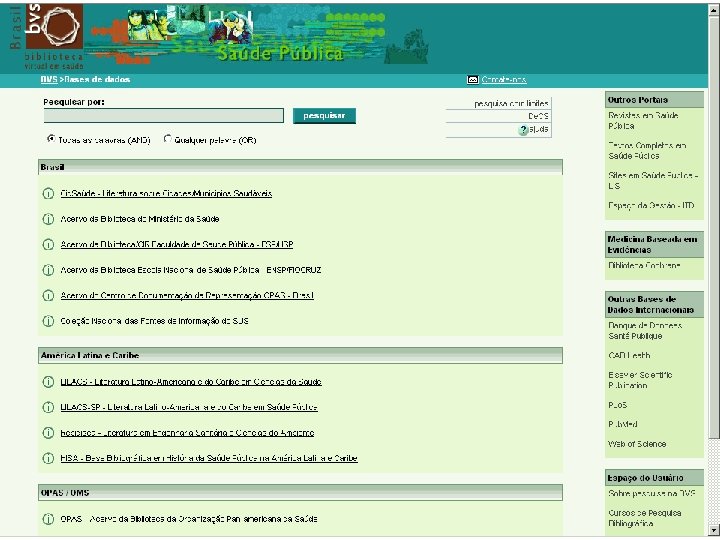This screenshot has width=720, height=540.
Task: Open Acervo do Centro de Documentação OPAS-Brasil
Action: [187, 296]
